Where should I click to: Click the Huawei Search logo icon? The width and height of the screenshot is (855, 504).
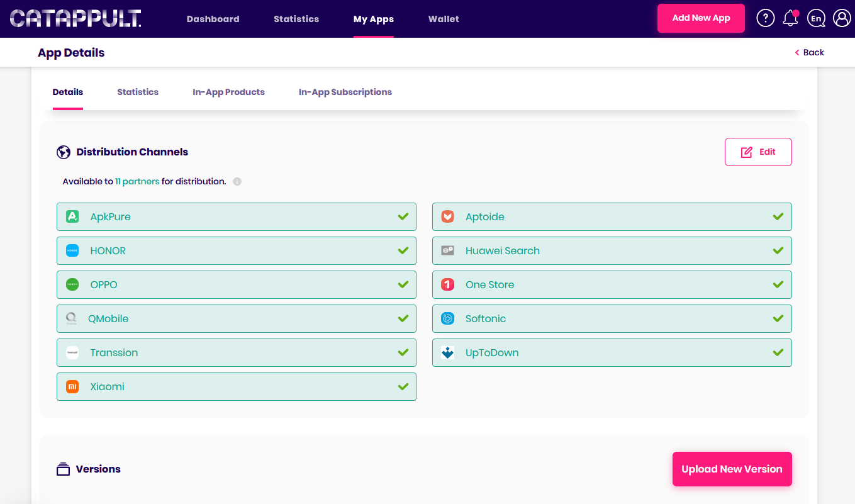tap(447, 250)
